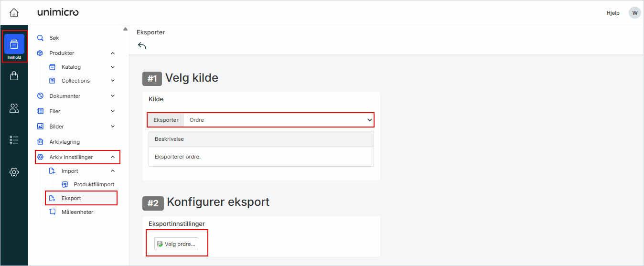Screen dimensions: 644x266
Task: Expand the Collections submenu chevron
Action: (x=113, y=81)
